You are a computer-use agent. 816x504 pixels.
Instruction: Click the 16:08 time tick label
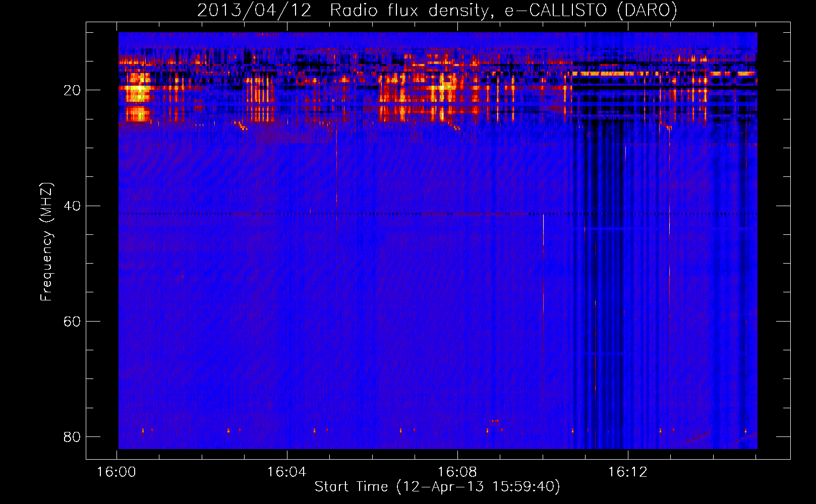457,472
